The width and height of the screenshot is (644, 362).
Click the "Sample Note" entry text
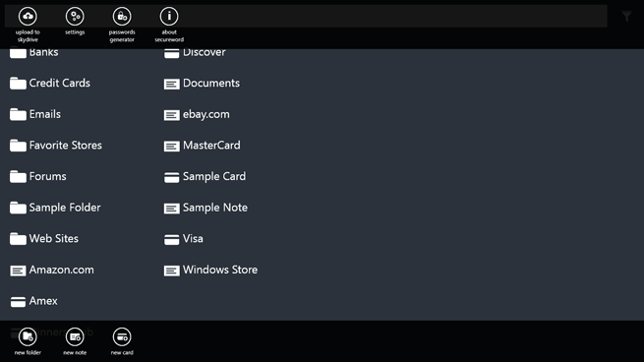215,208
